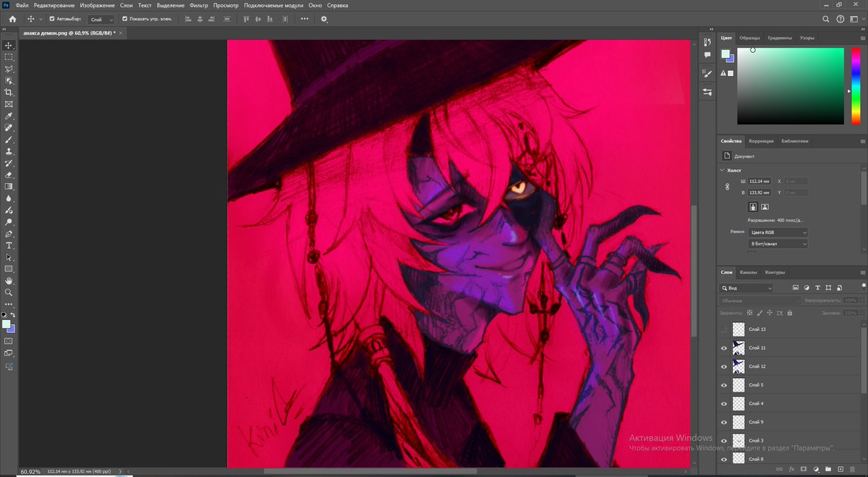Viewport: 868px width, 477px height.
Task: Click the Home button in options bar
Action: (12, 19)
